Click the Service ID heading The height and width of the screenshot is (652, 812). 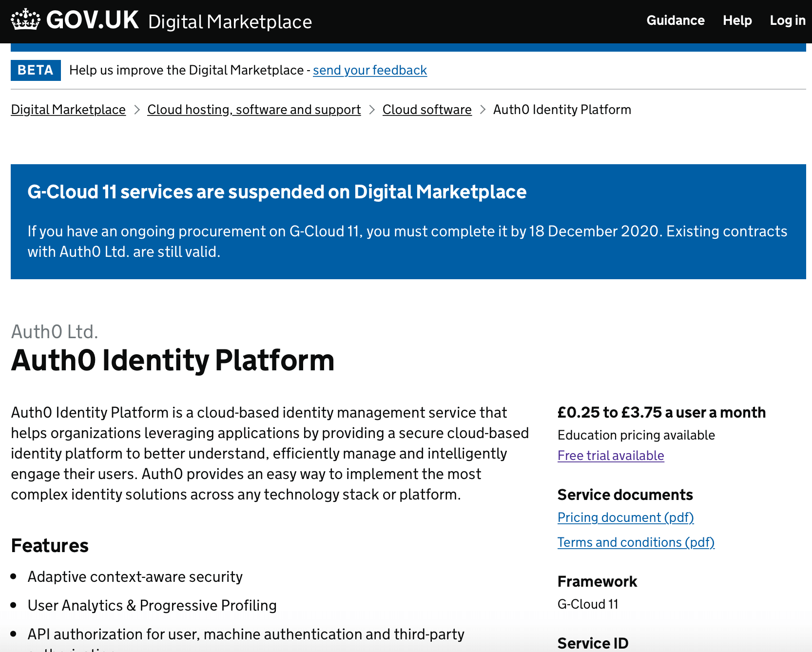coord(593,643)
